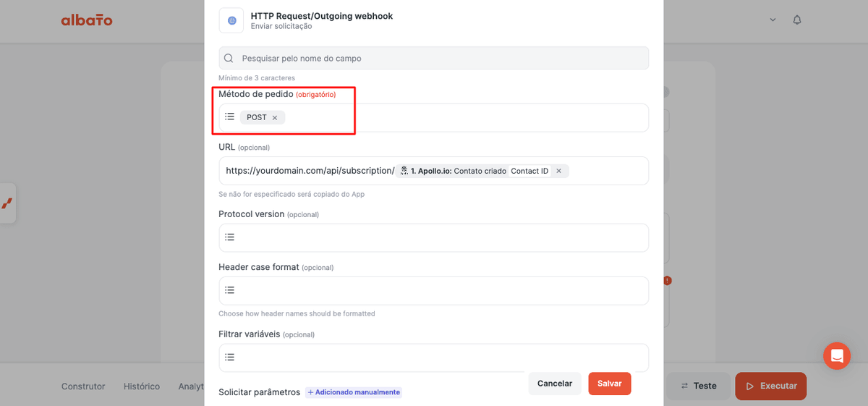Viewport: 868px width, 406px height.
Task: Switch to the Histórico tab
Action: pos(142,386)
